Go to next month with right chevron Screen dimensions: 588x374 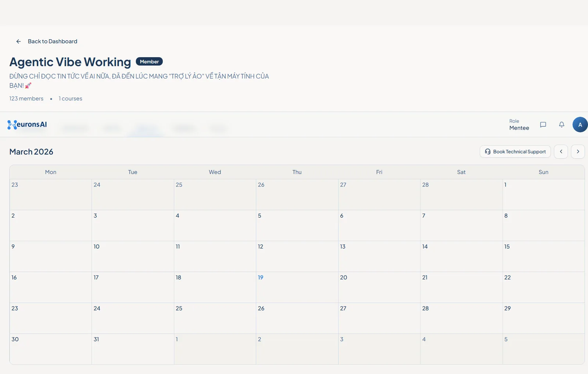tap(578, 152)
